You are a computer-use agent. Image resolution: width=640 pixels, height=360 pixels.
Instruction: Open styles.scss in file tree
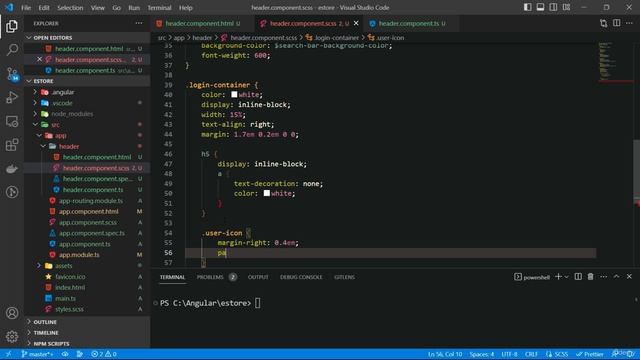(x=69, y=309)
